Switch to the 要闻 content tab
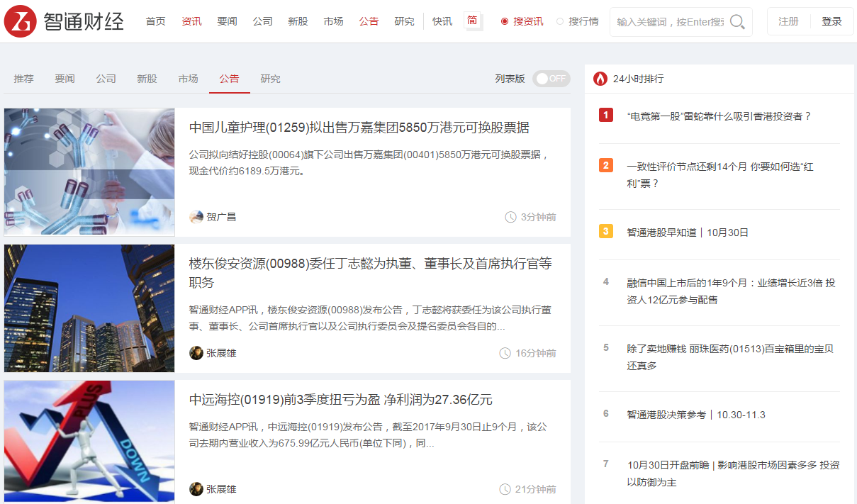The width and height of the screenshot is (857, 504). [x=65, y=79]
